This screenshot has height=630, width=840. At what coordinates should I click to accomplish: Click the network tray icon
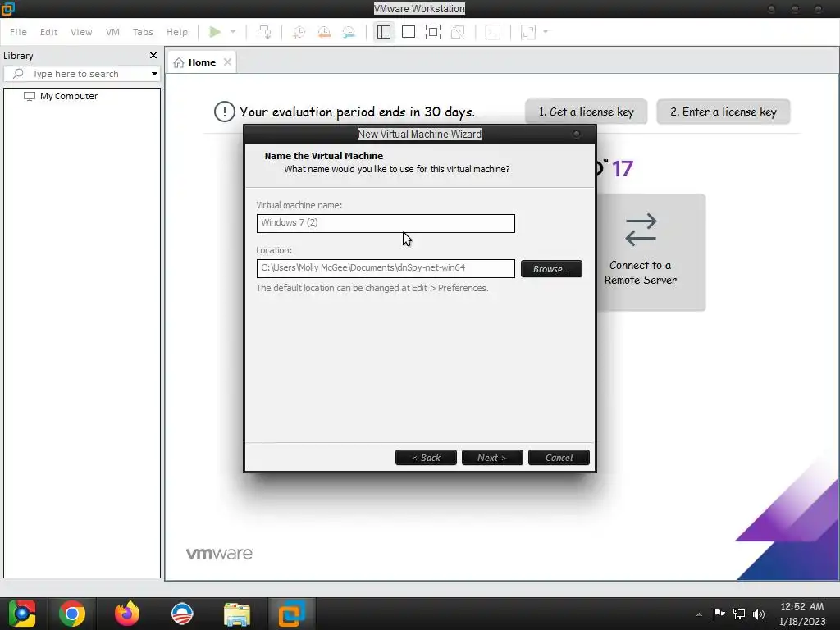pos(739,614)
